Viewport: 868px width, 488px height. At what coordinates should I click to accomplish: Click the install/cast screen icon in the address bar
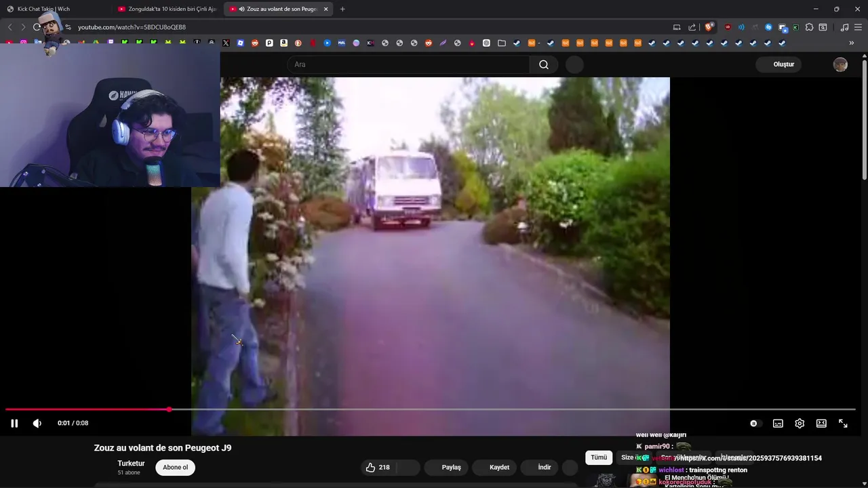[677, 27]
